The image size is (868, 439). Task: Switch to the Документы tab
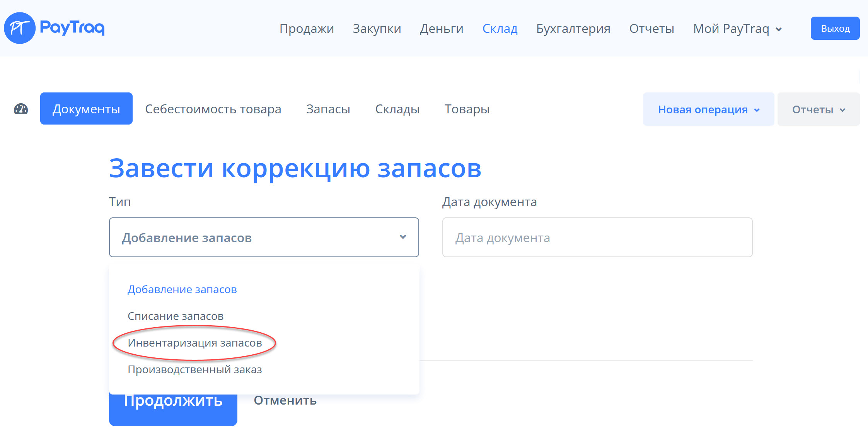click(x=86, y=109)
